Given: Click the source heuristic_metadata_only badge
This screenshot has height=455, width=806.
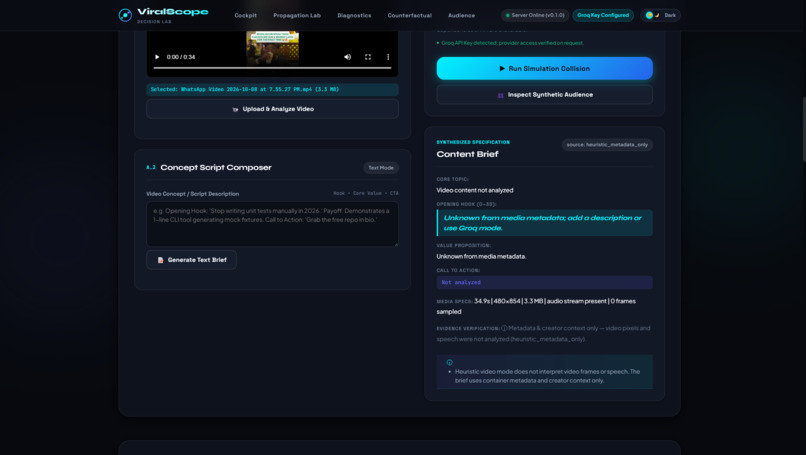Looking at the screenshot, I should [x=607, y=145].
